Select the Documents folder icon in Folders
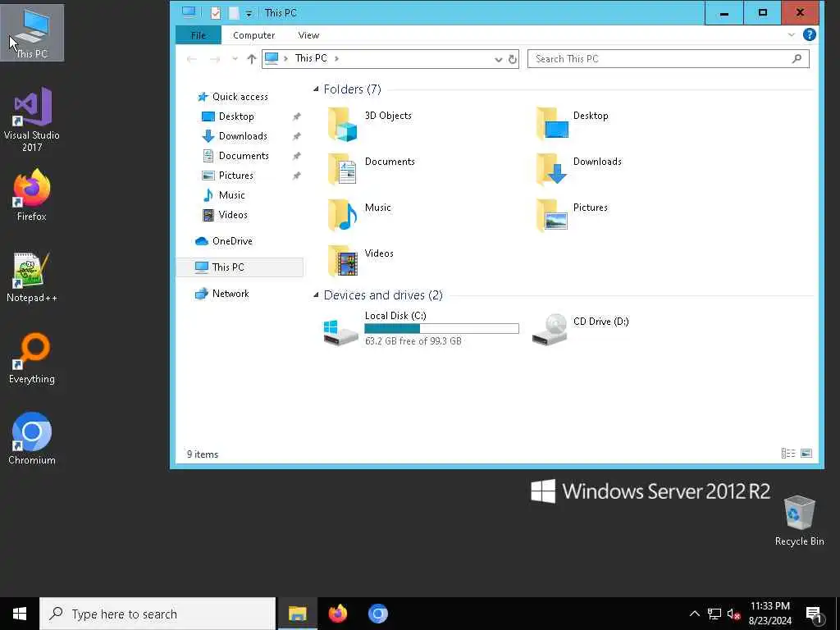The height and width of the screenshot is (630, 840). [x=342, y=171]
